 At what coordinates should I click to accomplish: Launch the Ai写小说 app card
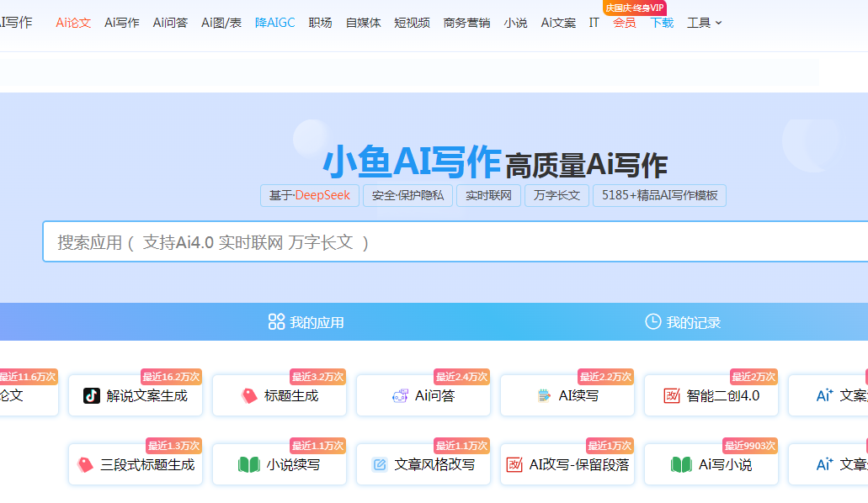coord(711,465)
